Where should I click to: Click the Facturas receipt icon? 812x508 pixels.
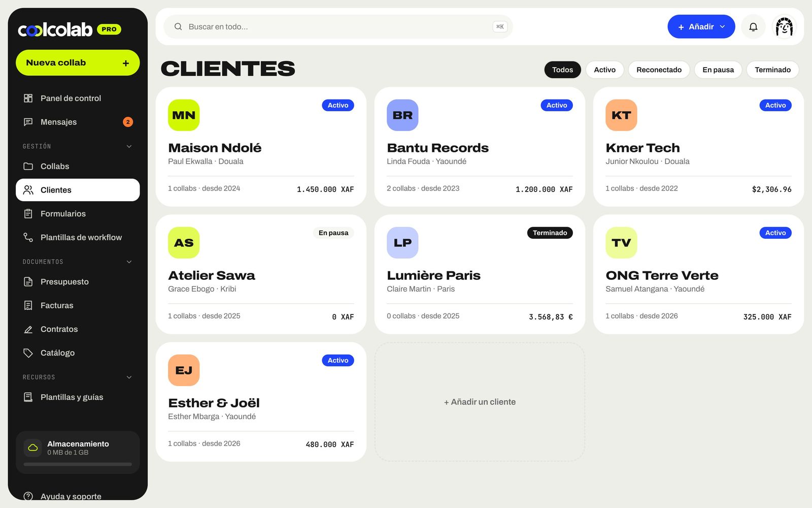point(28,305)
